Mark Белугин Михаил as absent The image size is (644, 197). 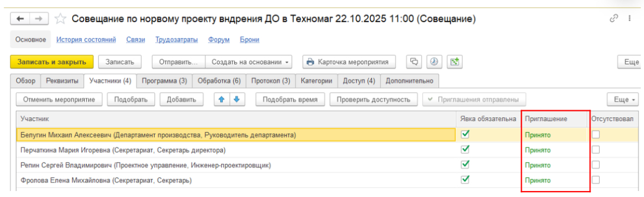595,135
